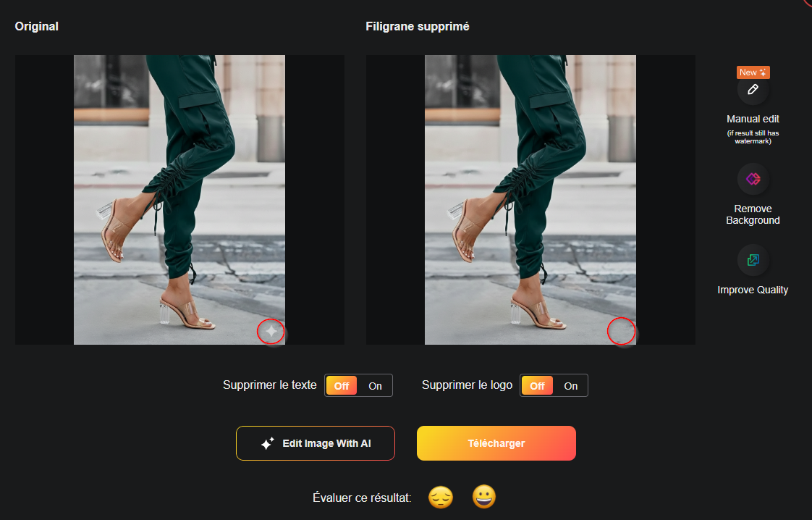Set Supprimer le texte switch to Off

[x=341, y=385]
